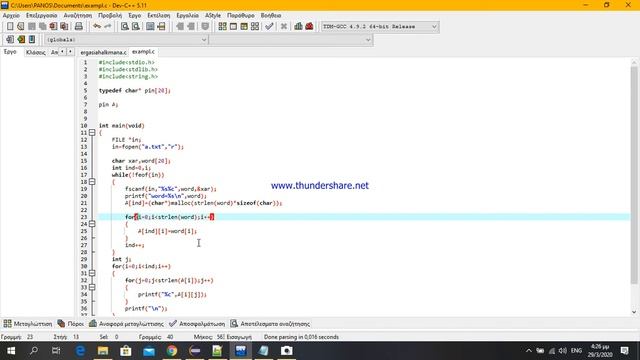The image size is (640, 360).
Task: Collapse the for block fold at line 24
Action: coord(92,224)
